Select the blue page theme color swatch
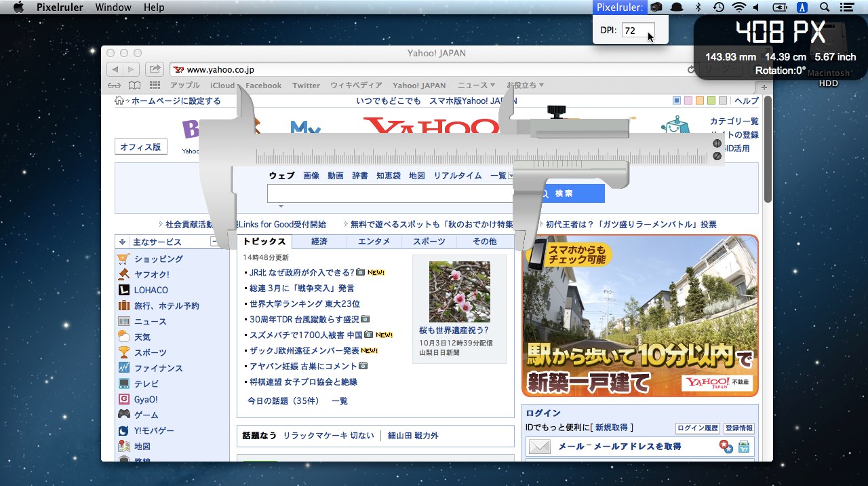The width and height of the screenshot is (868, 486). pos(677,101)
